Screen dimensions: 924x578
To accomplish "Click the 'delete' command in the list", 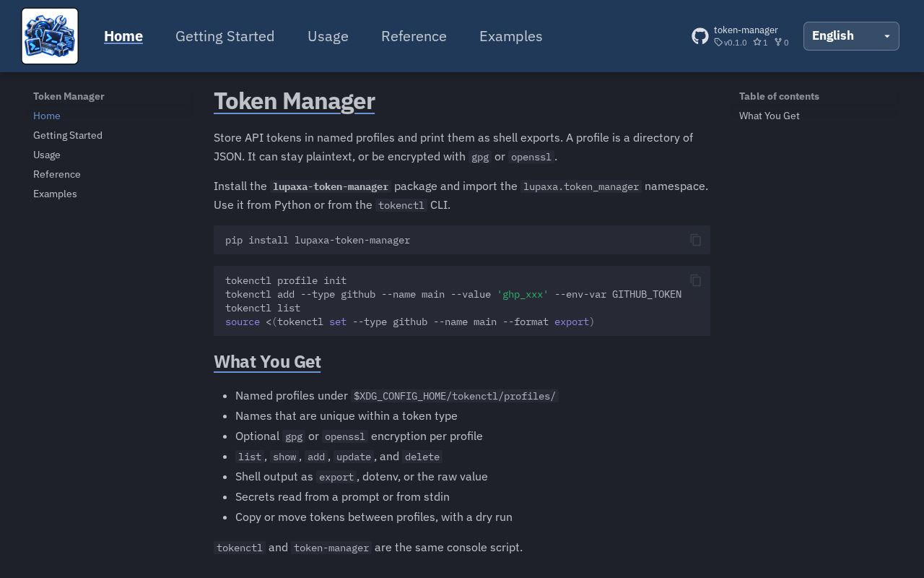I will click(422, 457).
